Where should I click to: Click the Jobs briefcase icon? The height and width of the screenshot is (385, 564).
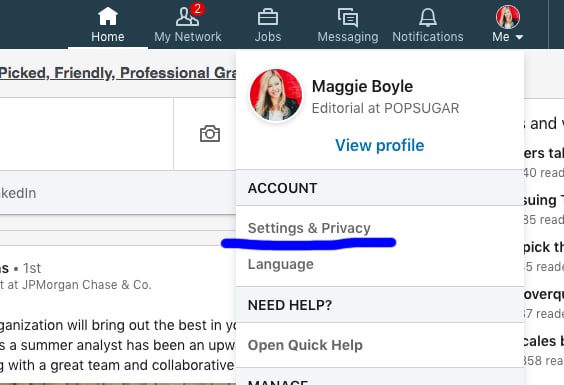(x=268, y=17)
